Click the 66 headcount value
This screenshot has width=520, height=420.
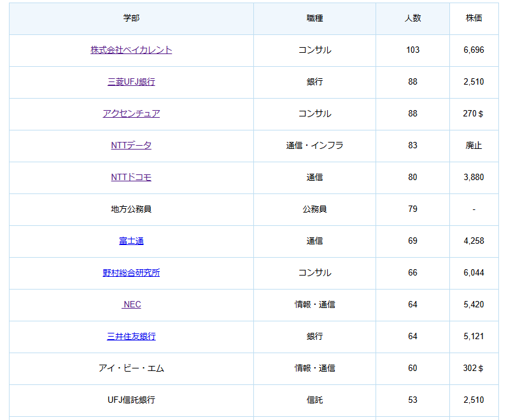(x=412, y=273)
